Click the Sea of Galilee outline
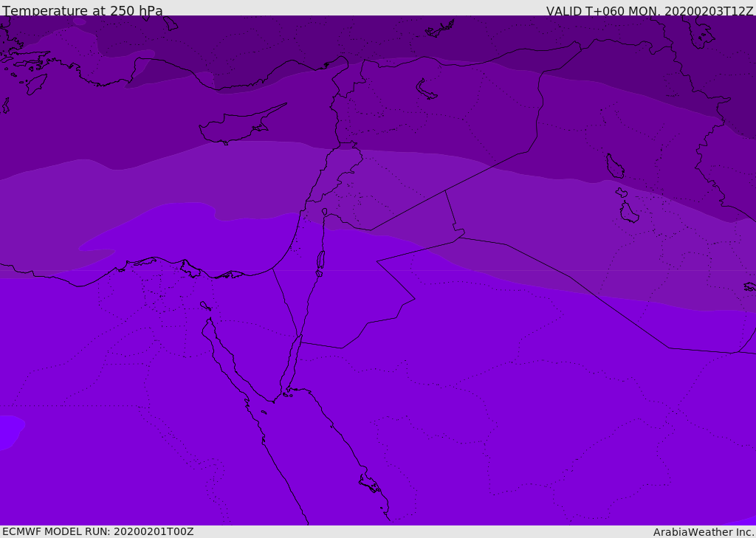The height and width of the screenshot is (538, 756). click(324, 213)
